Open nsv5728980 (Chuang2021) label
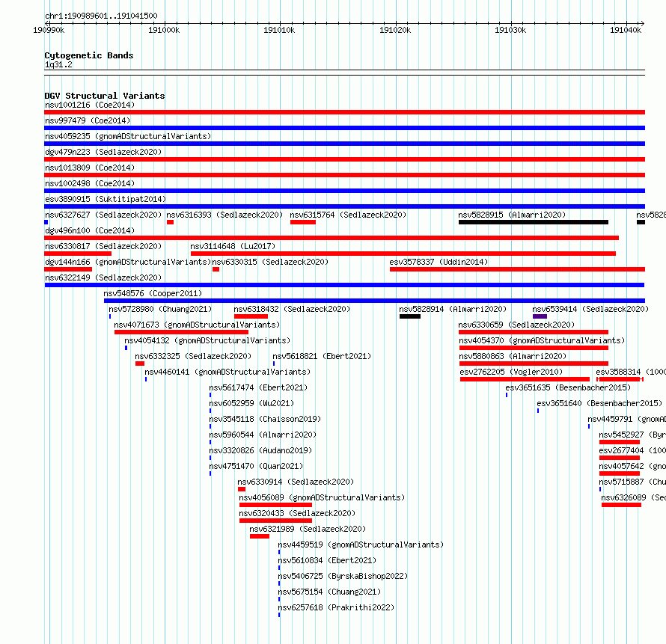This screenshot has height=644, width=666. (x=160, y=309)
